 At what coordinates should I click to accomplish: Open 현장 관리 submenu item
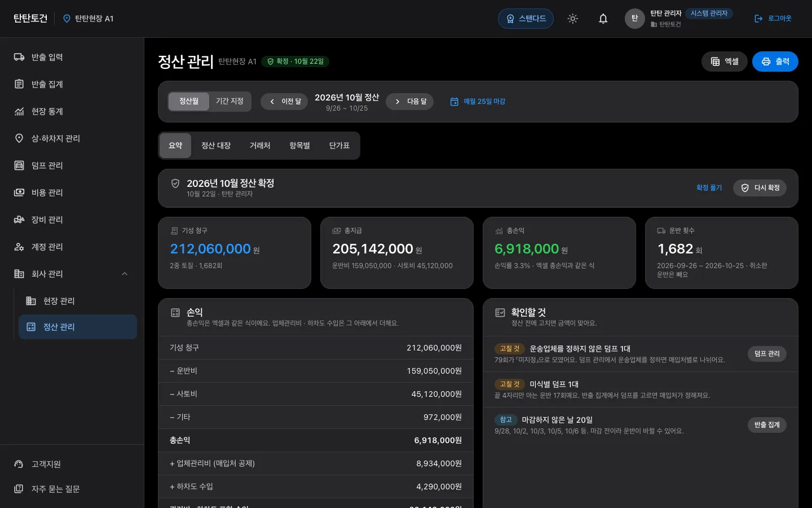tap(78, 301)
